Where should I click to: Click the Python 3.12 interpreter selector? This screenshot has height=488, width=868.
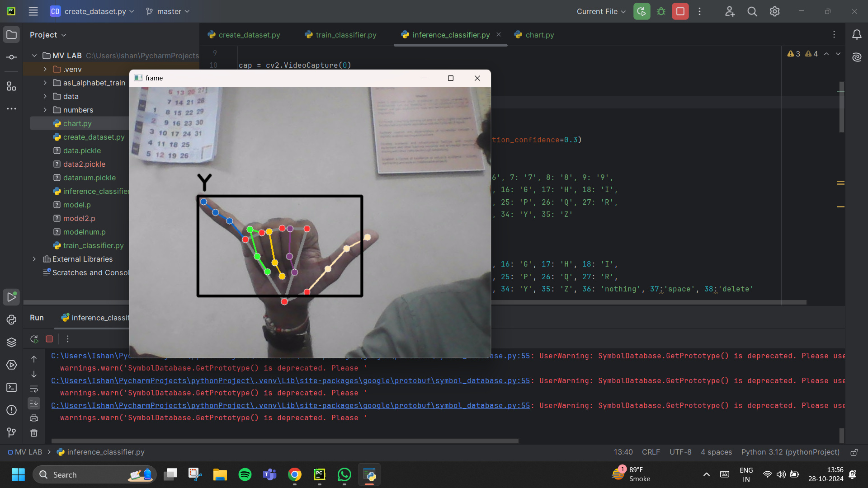point(789,452)
